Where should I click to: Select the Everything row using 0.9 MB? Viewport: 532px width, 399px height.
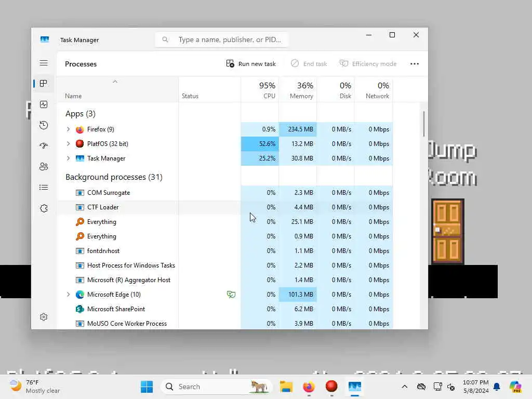(225, 236)
